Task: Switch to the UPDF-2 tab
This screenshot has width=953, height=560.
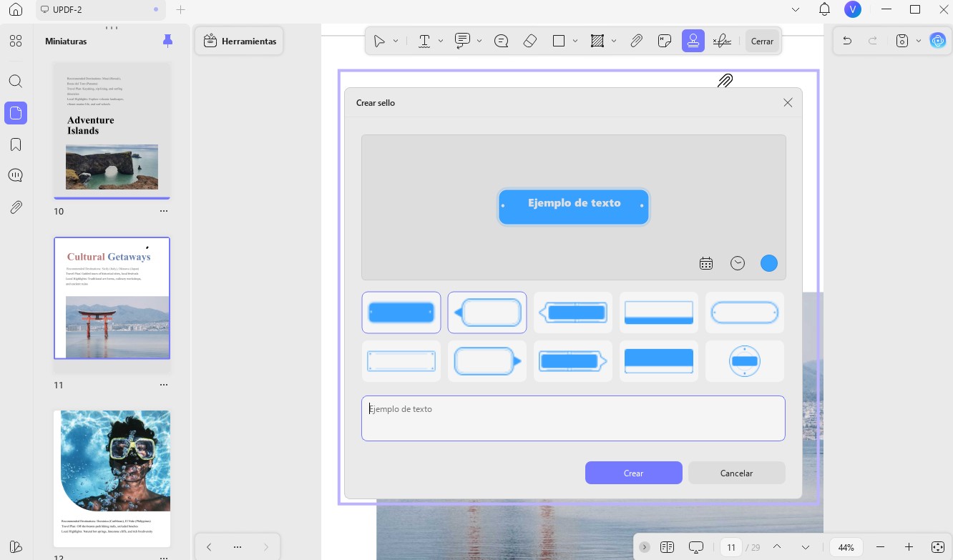Action: (x=101, y=10)
